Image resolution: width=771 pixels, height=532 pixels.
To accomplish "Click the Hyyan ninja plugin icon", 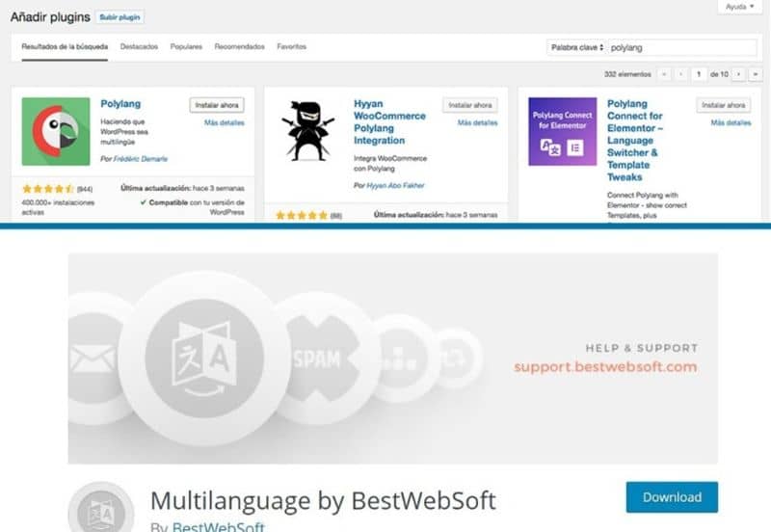I will click(x=308, y=131).
